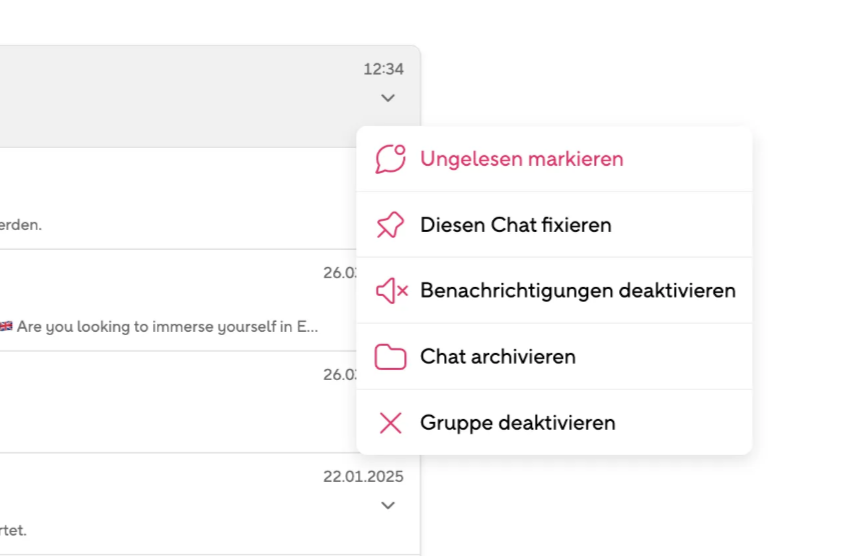This screenshot has width=860, height=556.
Task: Click the UK flag emoji in preview
Action: click(x=6, y=326)
